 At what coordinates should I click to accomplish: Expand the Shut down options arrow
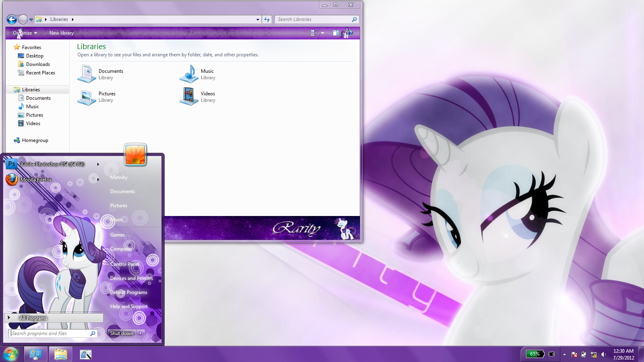140,333
